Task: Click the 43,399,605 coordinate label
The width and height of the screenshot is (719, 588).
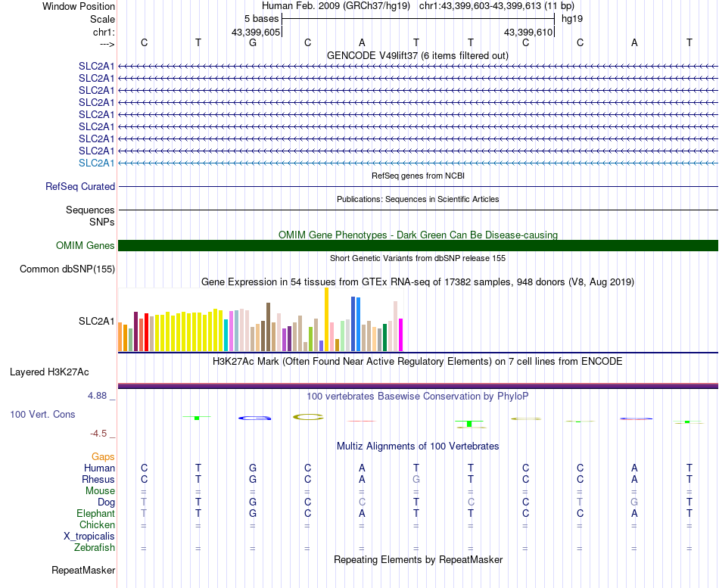Action: (x=256, y=32)
